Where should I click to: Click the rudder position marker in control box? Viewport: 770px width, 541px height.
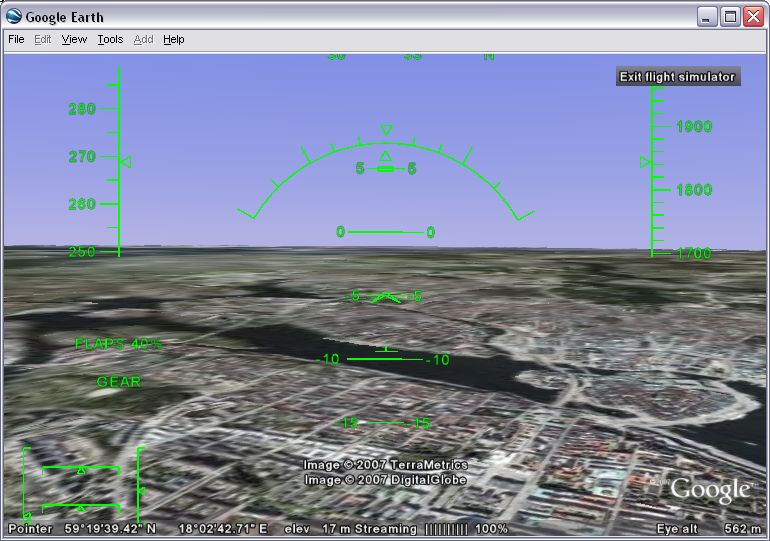(x=81, y=508)
